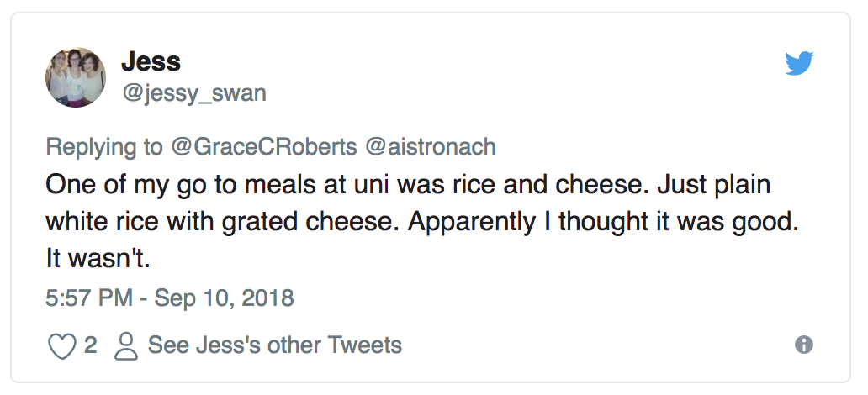Click the Replying to label

(x=104, y=147)
